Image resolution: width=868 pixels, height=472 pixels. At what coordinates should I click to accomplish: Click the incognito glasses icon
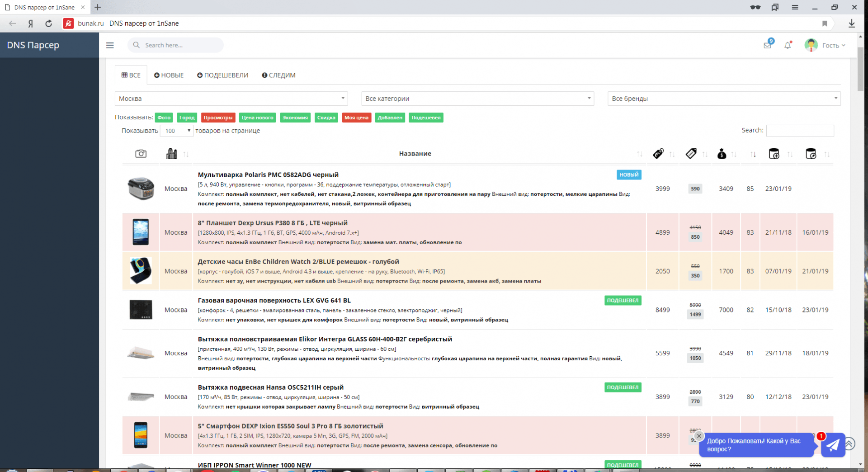coord(755,7)
